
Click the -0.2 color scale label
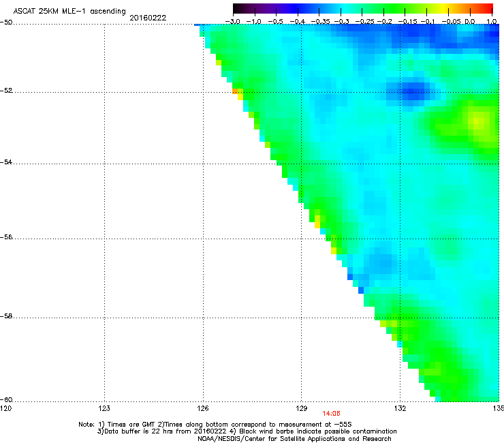click(384, 22)
